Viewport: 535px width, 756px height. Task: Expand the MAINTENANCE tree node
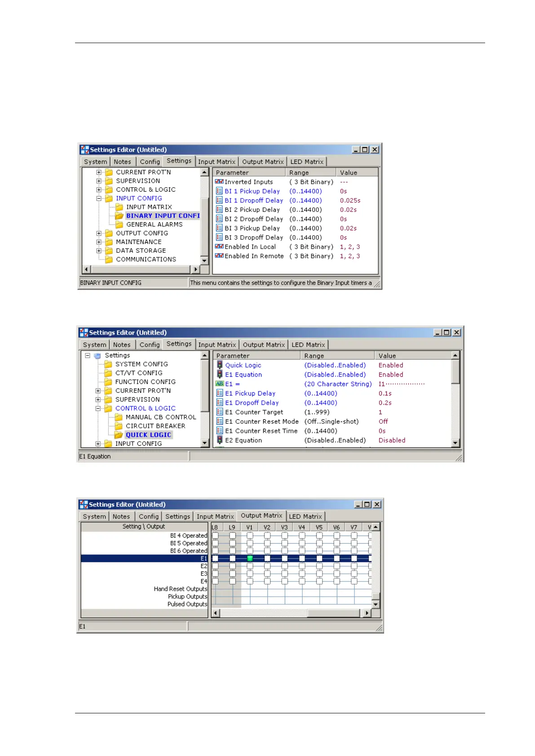[x=99, y=242]
